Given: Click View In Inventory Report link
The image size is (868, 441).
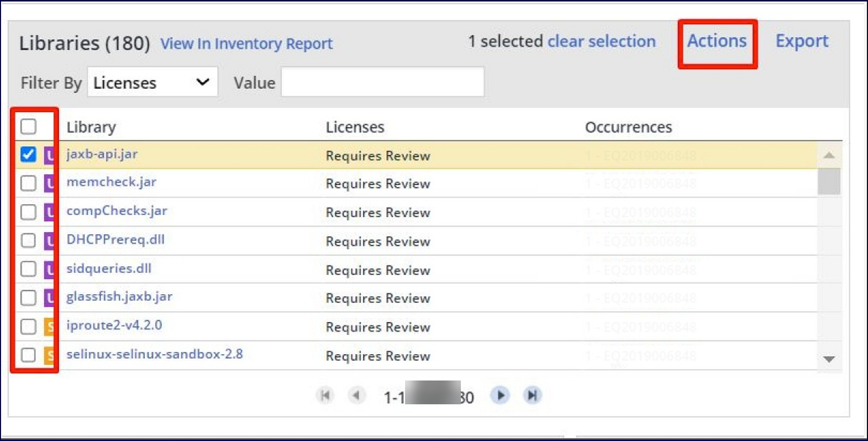Looking at the screenshot, I should 246,44.
